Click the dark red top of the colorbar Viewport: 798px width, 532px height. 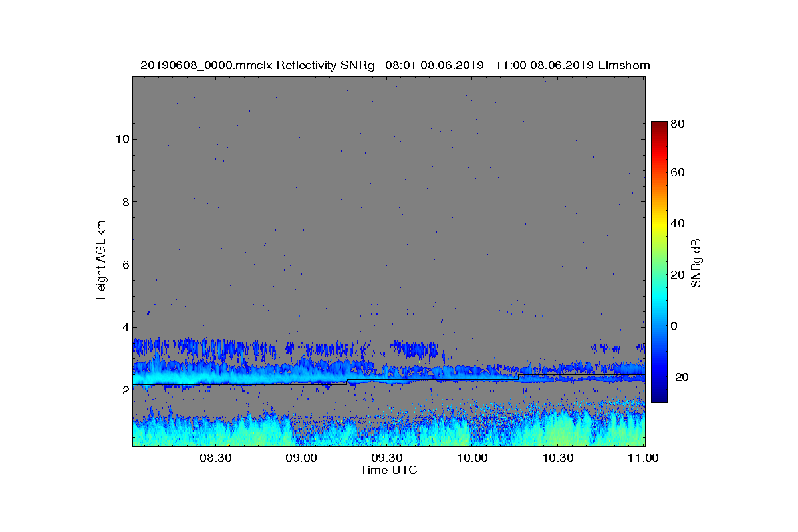pyautogui.click(x=659, y=125)
